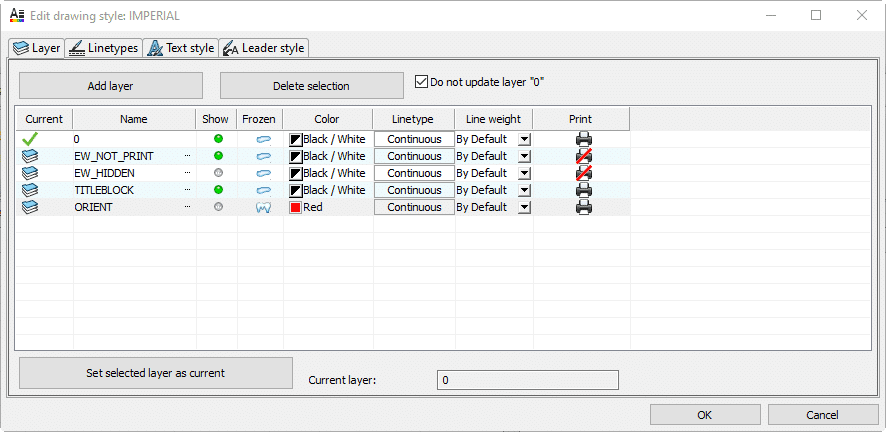Hide the TITLEBLOCK layer with Show dot
This screenshot has height=432, width=886.
click(218, 190)
